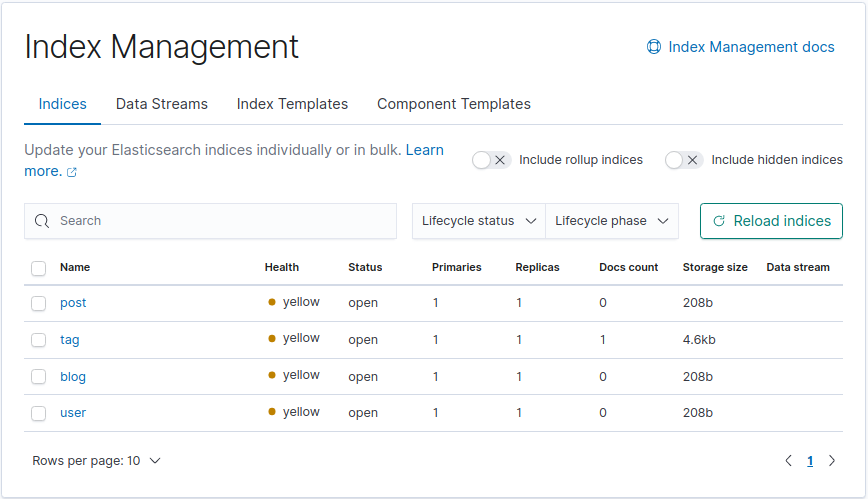Enable Include rollup indices switch
This screenshot has width=868, height=499.
pyautogui.click(x=491, y=160)
